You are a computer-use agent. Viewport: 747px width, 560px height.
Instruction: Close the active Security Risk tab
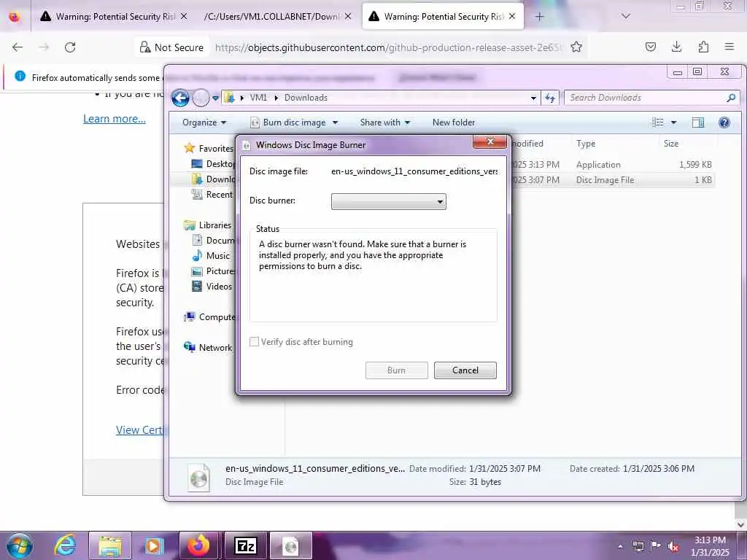[512, 16]
